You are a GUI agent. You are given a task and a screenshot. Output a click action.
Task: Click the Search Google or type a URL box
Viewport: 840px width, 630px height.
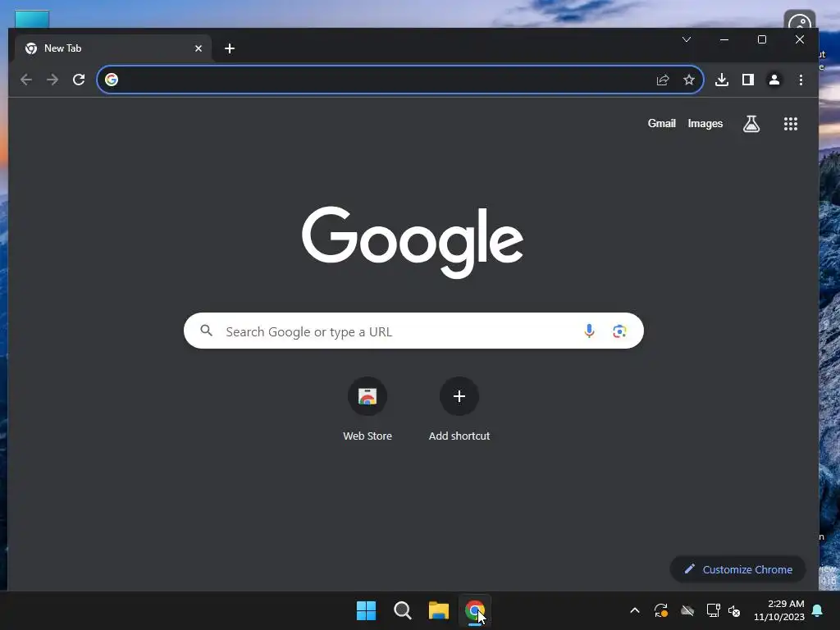413,331
